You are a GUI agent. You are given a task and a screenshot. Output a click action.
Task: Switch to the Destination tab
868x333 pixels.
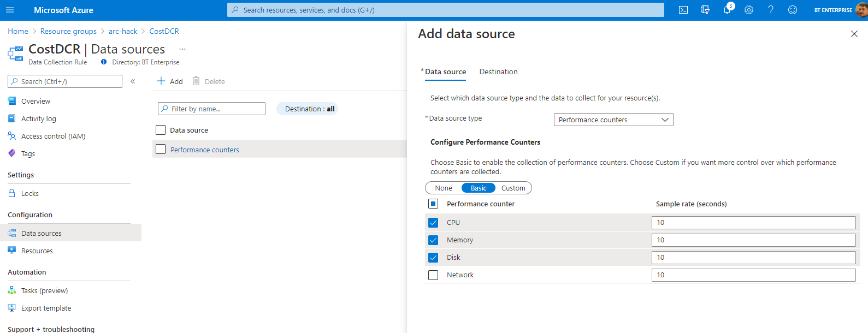click(498, 72)
